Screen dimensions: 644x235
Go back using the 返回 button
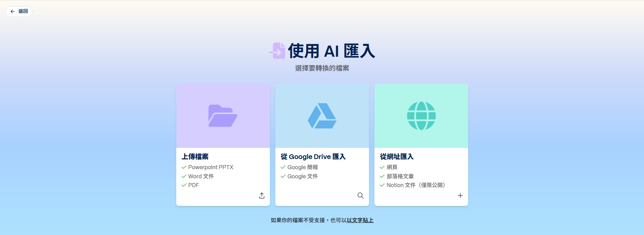click(x=19, y=11)
